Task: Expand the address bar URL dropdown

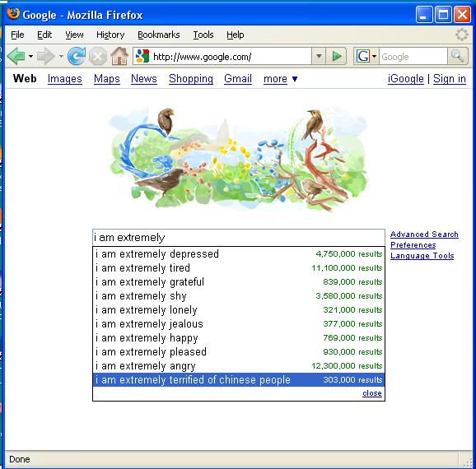Action: tap(319, 56)
